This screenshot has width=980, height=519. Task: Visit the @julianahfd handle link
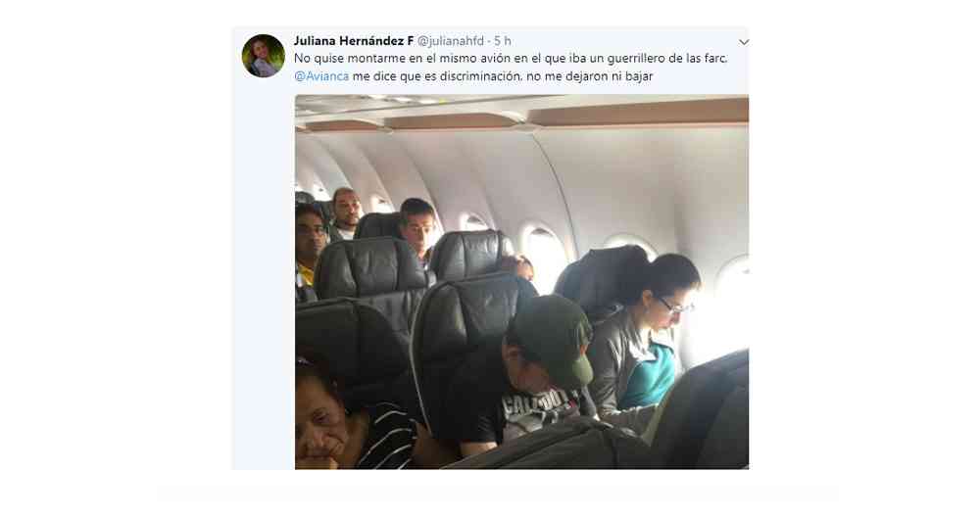pos(451,41)
